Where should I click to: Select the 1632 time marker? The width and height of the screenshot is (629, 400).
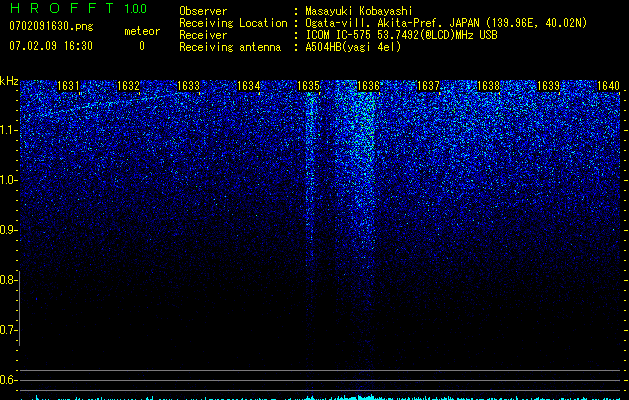(128, 86)
